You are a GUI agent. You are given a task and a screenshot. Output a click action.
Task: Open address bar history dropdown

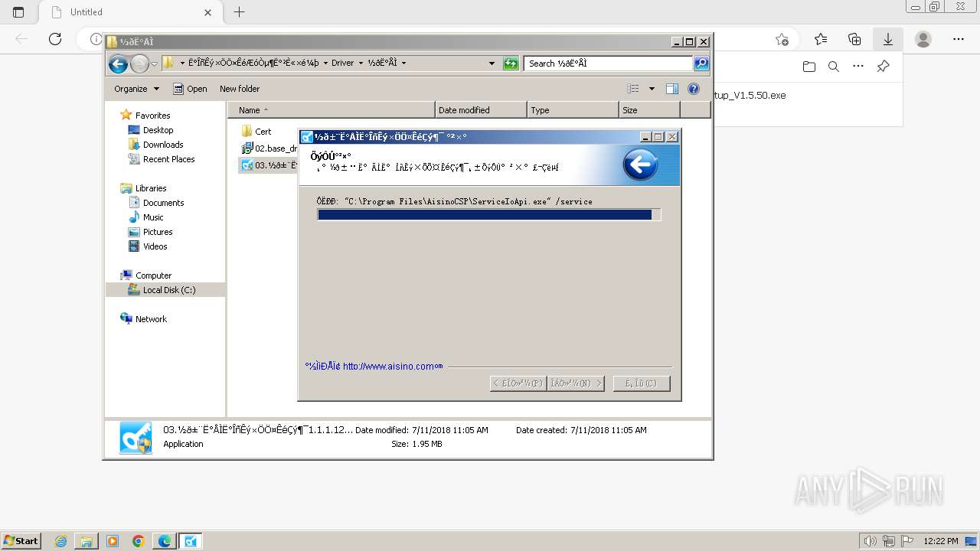click(x=492, y=64)
